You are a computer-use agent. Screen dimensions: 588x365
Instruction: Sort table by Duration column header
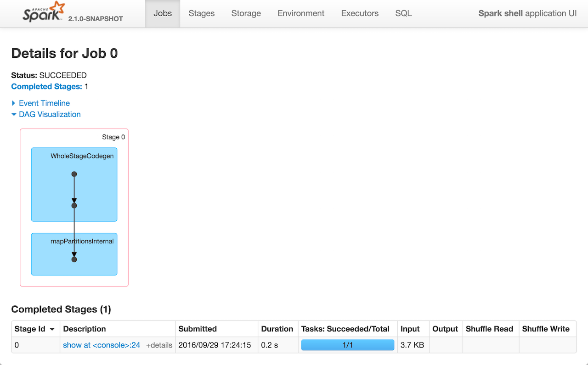[x=277, y=329]
